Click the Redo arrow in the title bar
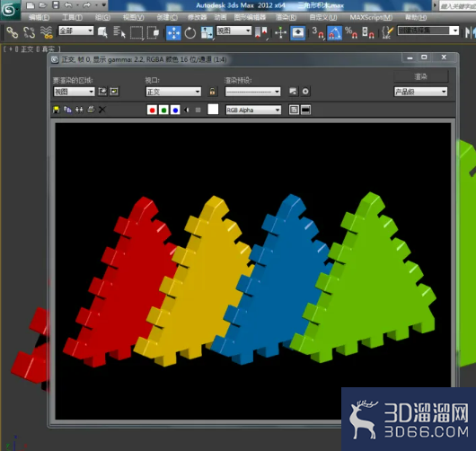 point(87,5)
